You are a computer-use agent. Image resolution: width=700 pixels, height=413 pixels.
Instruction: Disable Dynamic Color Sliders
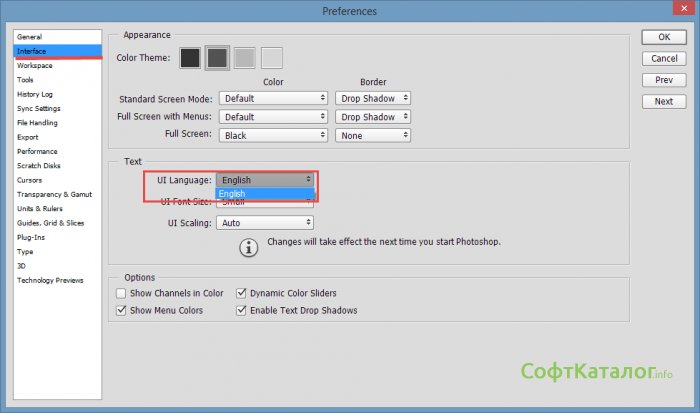pos(241,294)
